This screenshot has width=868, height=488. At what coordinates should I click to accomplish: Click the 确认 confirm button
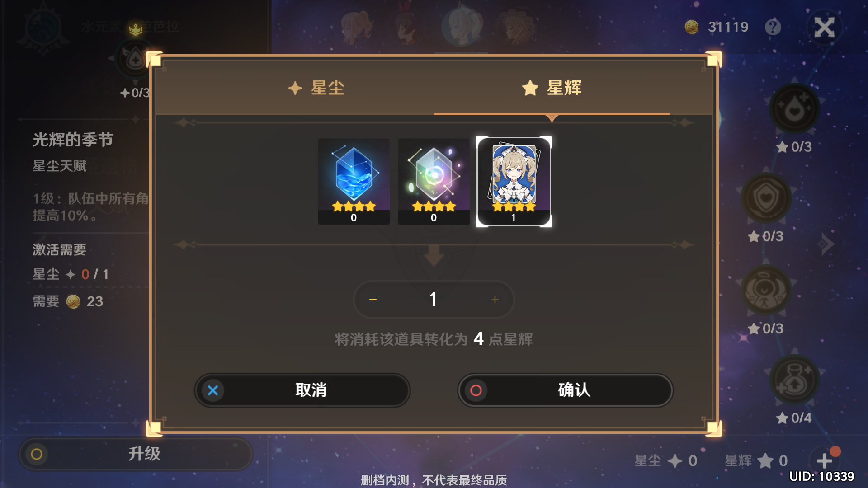565,390
